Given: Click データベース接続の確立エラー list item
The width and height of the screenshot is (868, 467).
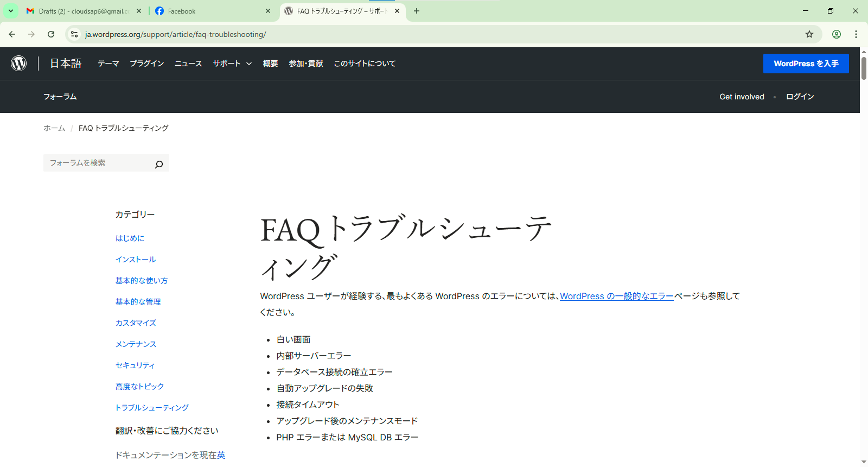Looking at the screenshot, I should click(x=334, y=372).
